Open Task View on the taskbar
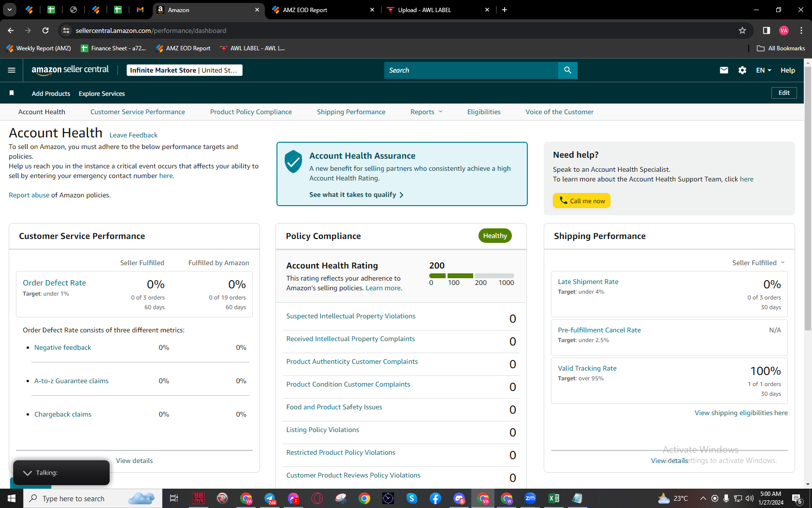The height and width of the screenshot is (508, 812). 174,498
